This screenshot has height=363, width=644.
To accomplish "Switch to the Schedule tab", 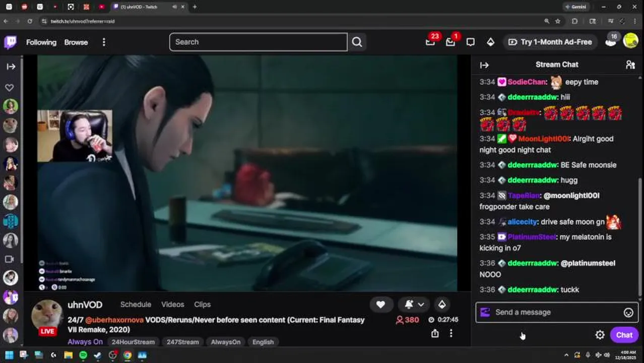I will point(136,305).
